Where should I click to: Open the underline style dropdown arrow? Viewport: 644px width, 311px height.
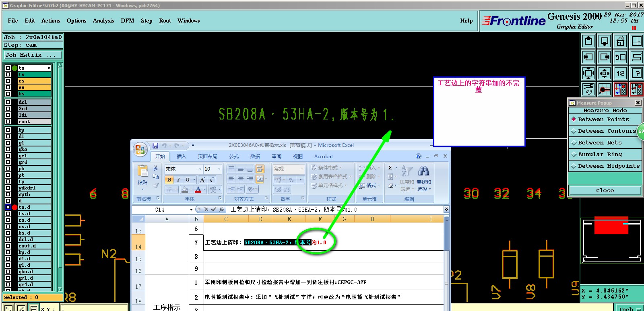click(x=194, y=180)
